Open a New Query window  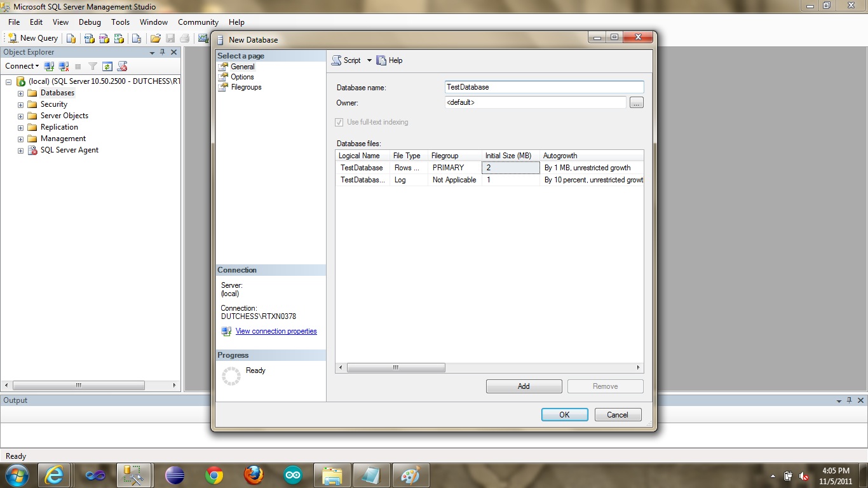(x=32, y=37)
